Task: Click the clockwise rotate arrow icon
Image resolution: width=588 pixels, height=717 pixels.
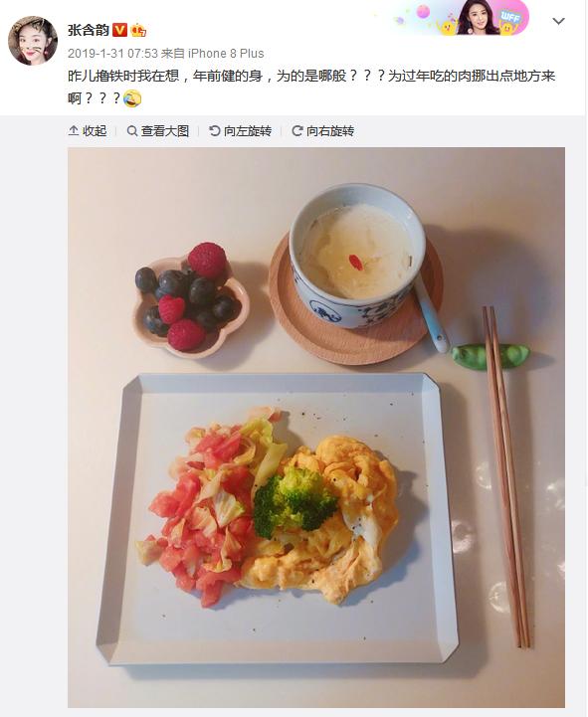Action: [296, 131]
